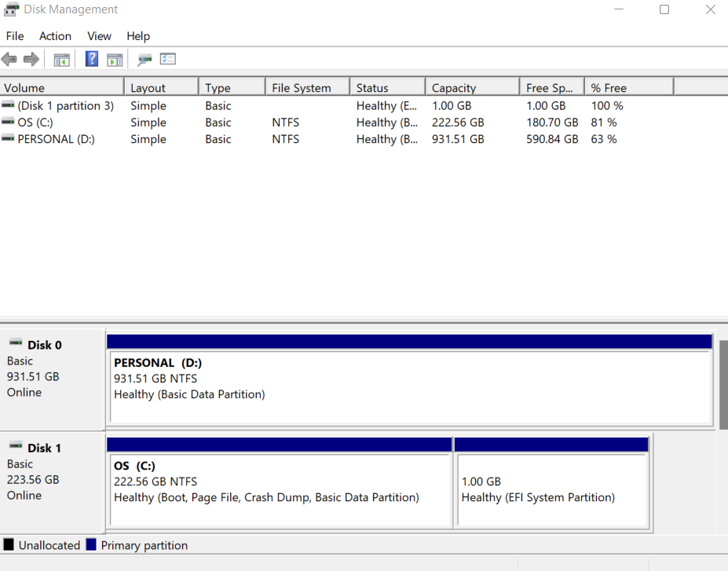Toggle the Show/Hide Console Tree icon
The width and height of the screenshot is (728, 571).
61,59
